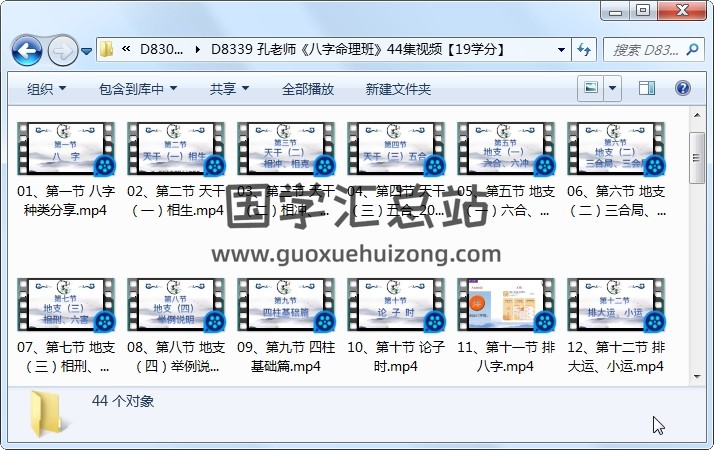Image resolution: width=714 pixels, height=450 pixels.
Task: Select video thumbnail 01 第一节 八字
Action: (x=66, y=149)
